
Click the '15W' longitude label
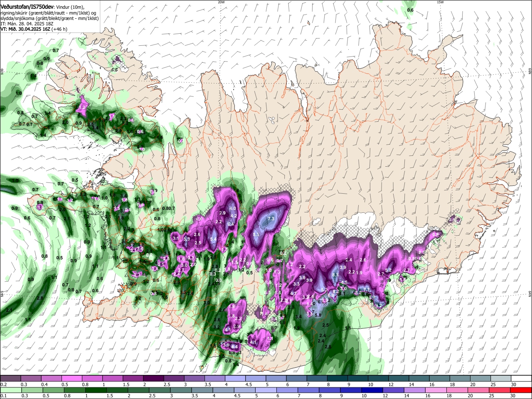(440, 2)
